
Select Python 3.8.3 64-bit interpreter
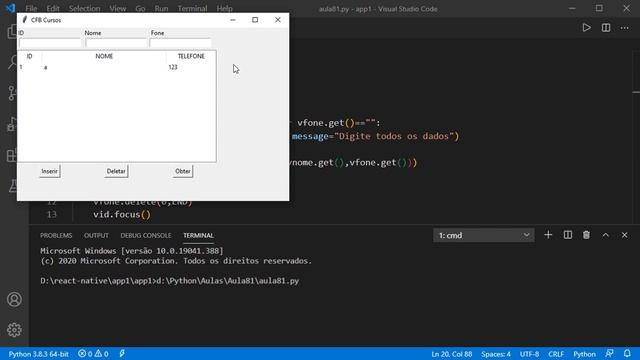[x=38, y=354]
